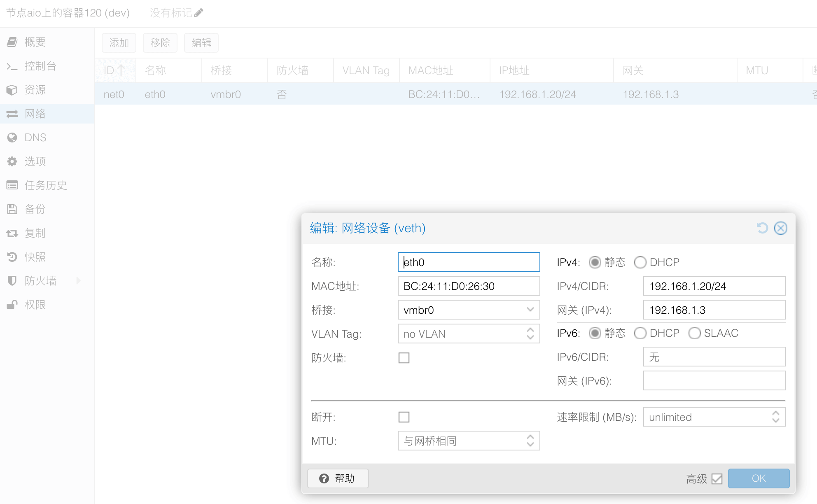Open the MTU dropdown showing 与网桥相同

click(531, 441)
